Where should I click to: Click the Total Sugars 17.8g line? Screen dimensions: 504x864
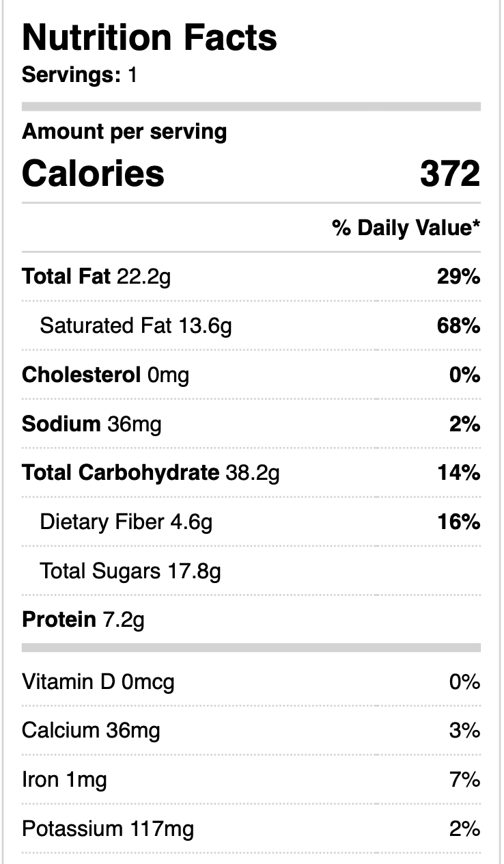tap(130, 571)
